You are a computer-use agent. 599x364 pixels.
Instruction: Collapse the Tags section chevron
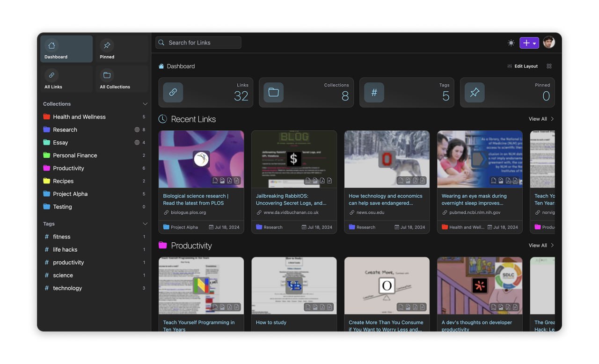coord(145,224)
